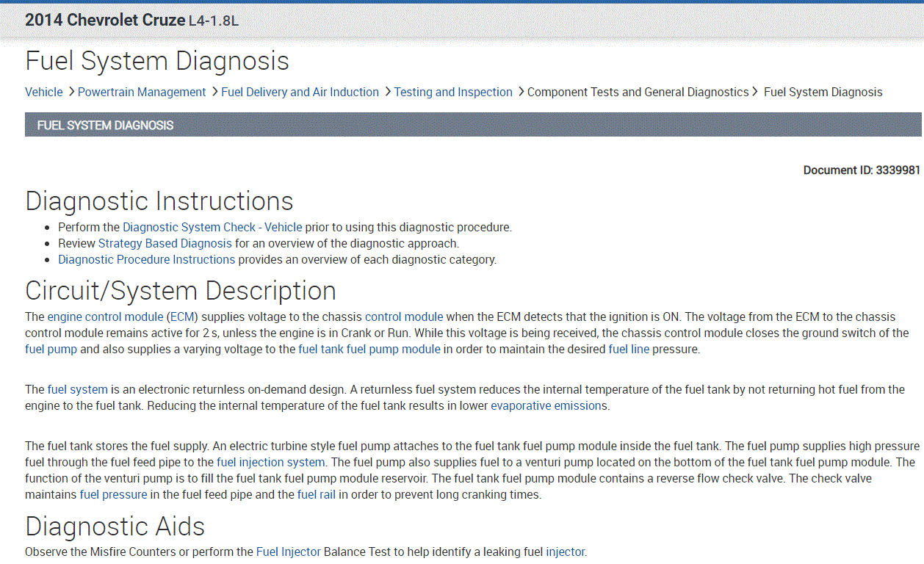Open the fuel injection system link
Viewport: 924px width, 564px height.
click(x=270, y=462)
